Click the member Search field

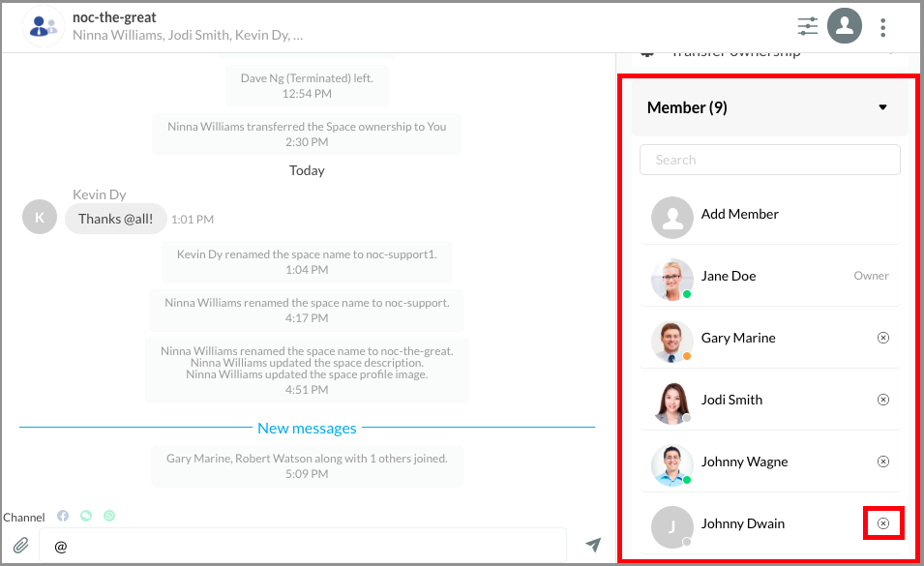click(769, 160)
